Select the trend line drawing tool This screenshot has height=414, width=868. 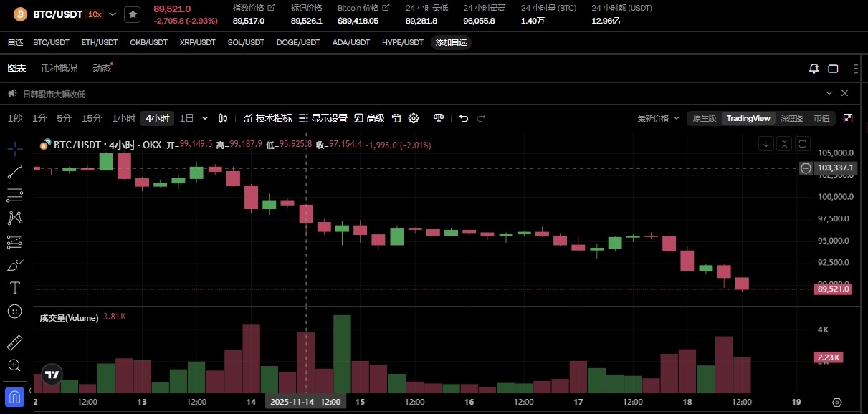point(15,172)
